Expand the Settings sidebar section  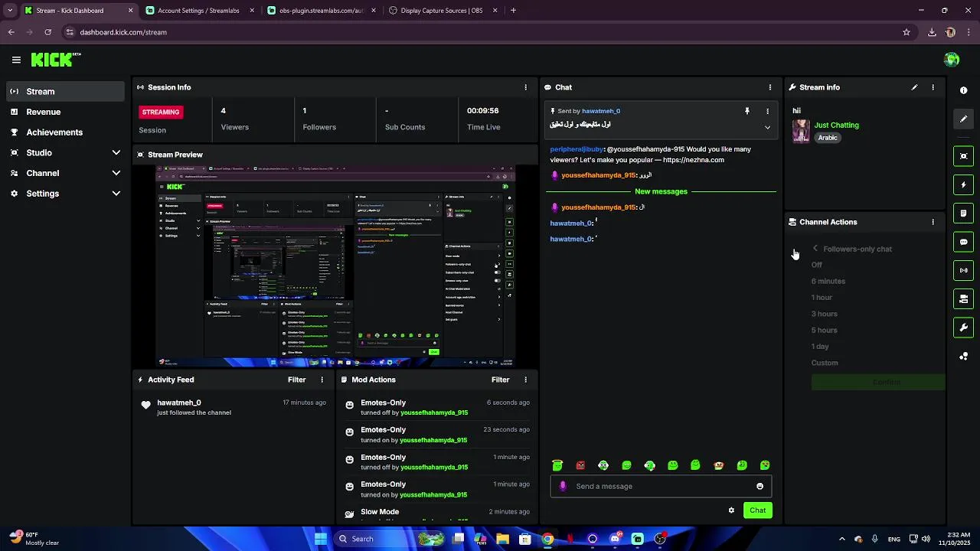click(x=66, y=194)
